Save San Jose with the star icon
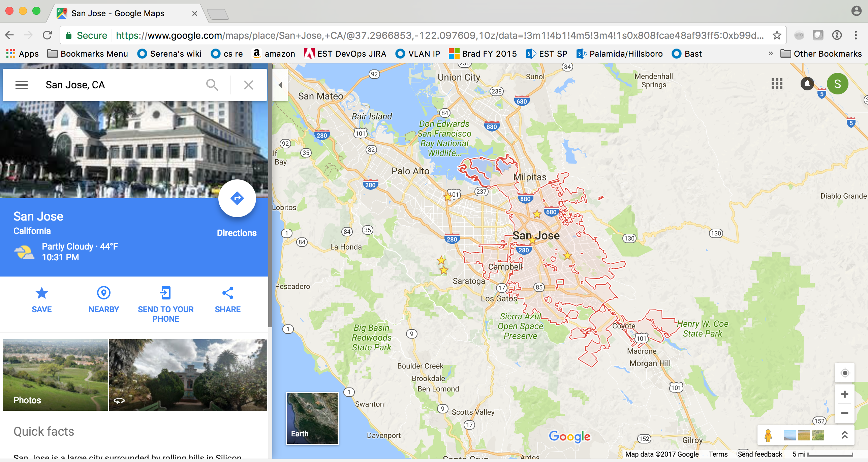868x462 pixels. point(42,300)
